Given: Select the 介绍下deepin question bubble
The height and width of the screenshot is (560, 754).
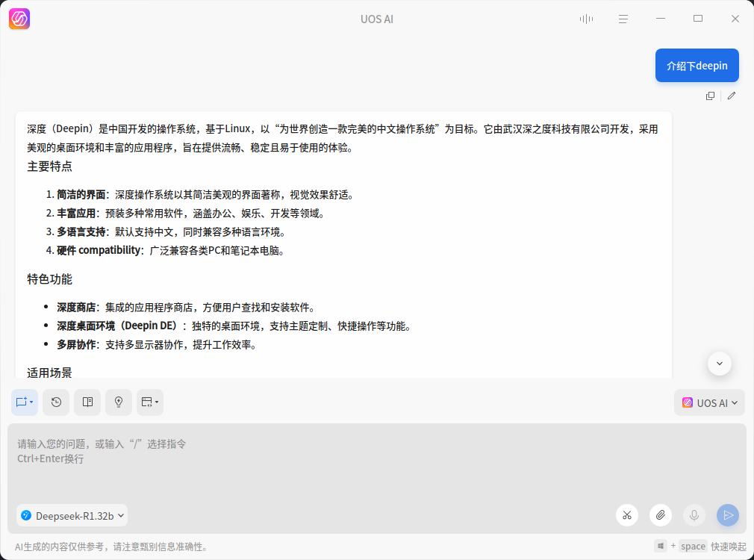Looking at the screenshot, I should coord(697,65).
